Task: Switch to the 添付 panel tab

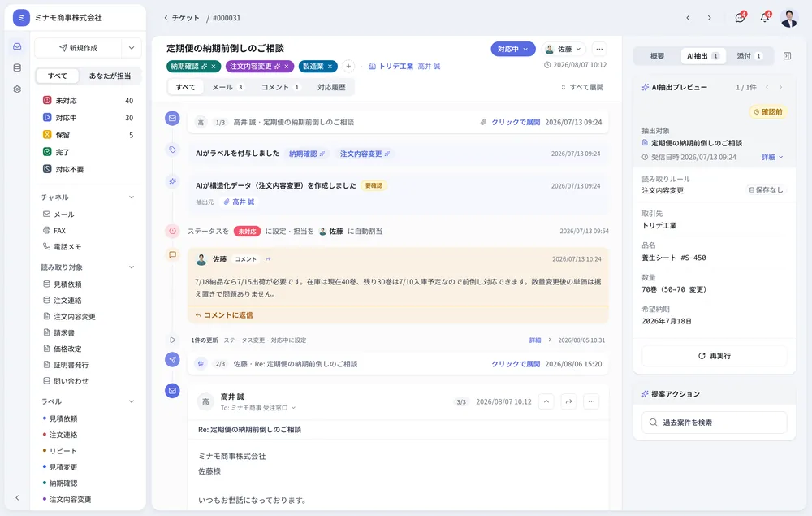Action: (x=749, y=56)
